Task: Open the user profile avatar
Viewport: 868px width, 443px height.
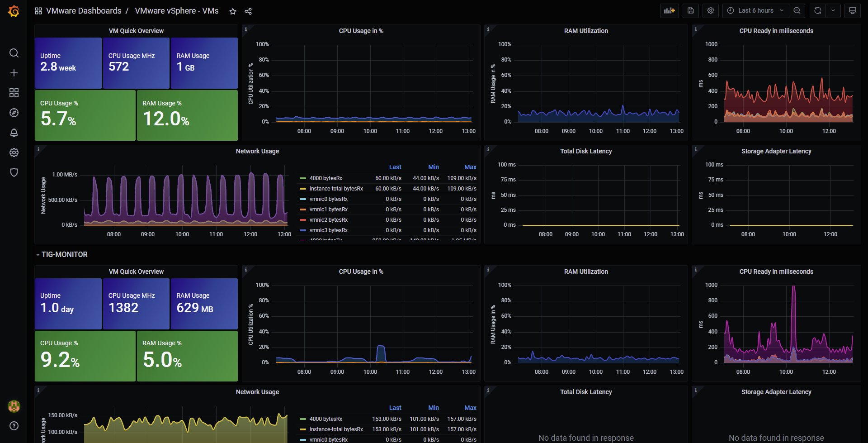Action: (x=14, y=406)
